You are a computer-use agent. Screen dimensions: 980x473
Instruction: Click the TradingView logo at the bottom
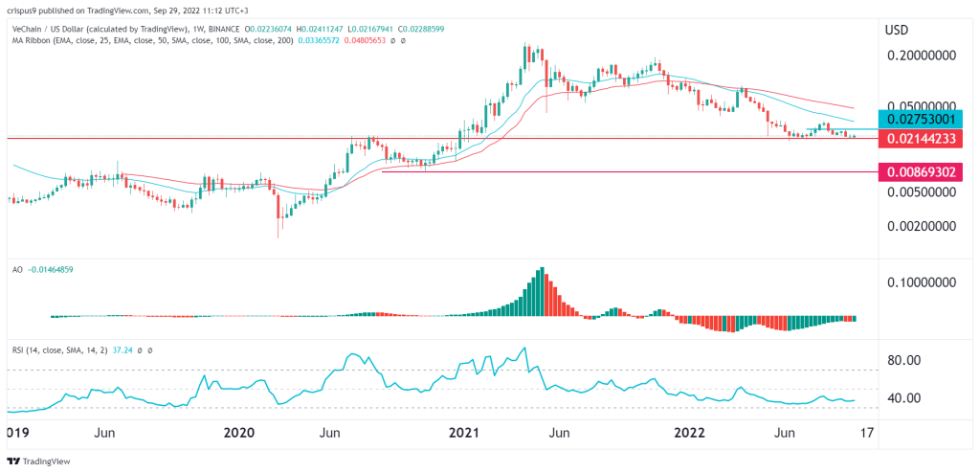39,462
